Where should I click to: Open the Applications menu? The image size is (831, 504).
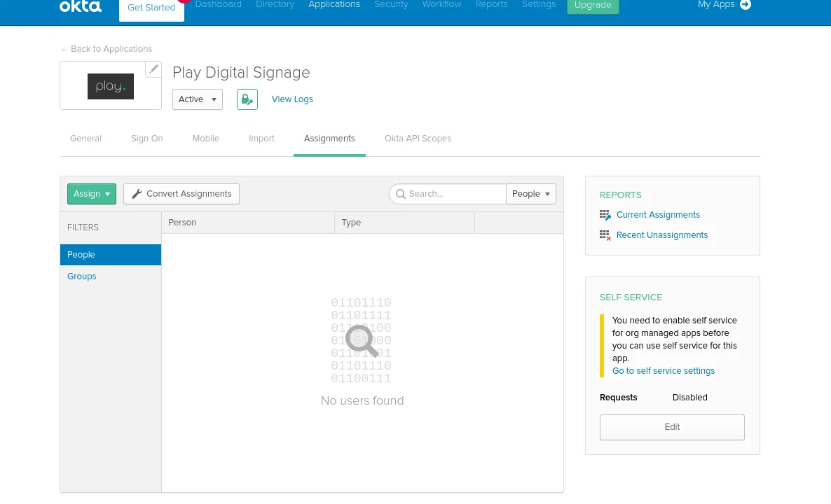[x=334, y=5]
